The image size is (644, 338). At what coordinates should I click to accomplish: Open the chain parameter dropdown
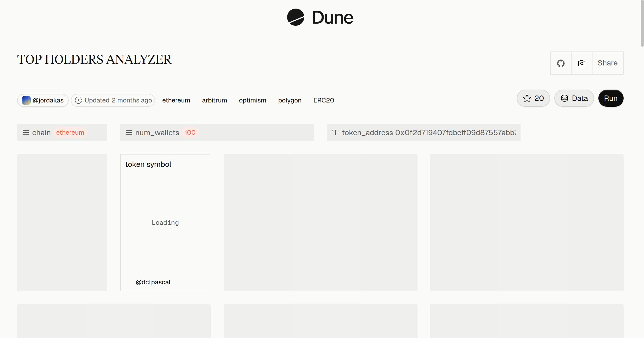(x=62, y=133)
